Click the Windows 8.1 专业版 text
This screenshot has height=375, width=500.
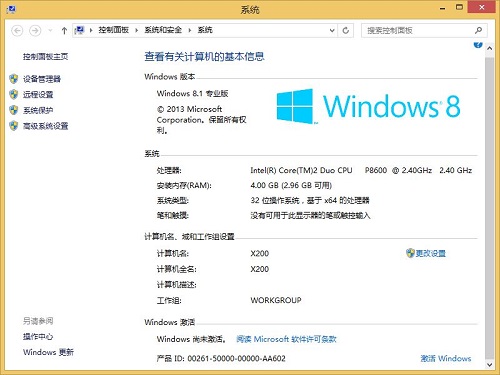point(192,94)
